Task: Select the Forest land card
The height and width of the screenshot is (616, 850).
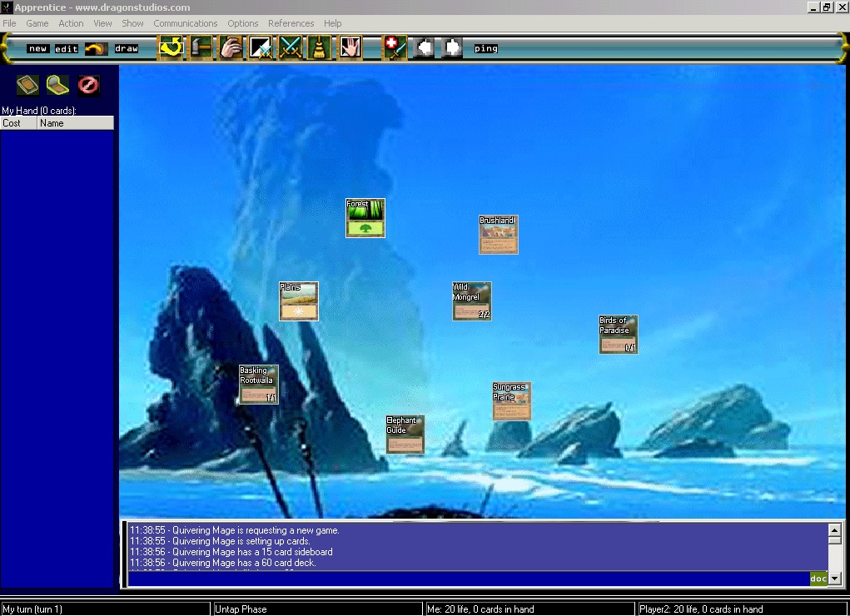Action: pyautogui.click(x=365, y=218)
